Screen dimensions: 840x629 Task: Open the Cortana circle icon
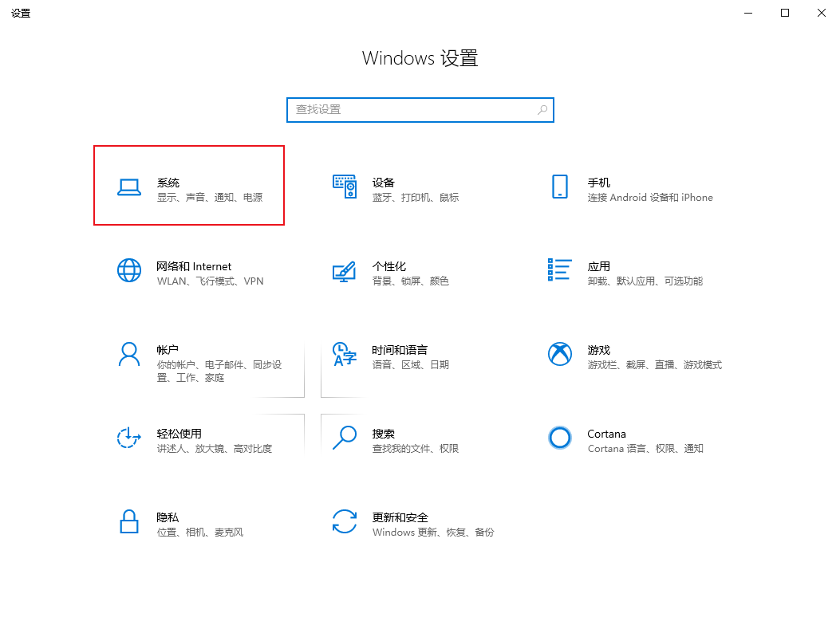point(560,438)
